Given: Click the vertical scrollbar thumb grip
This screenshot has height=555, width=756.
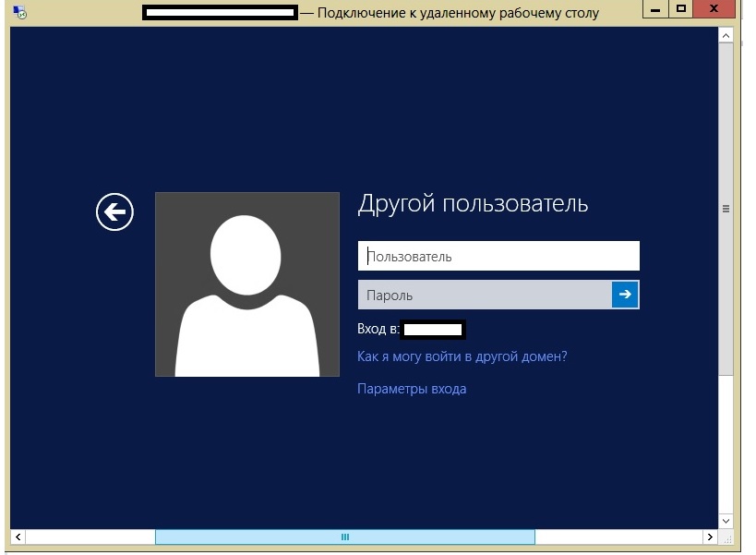Looking at the screenshot, I should (726, 210).
